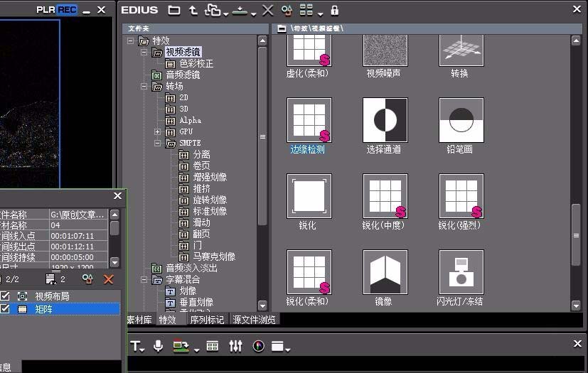Select 卷页 under SMPTE
Image resolution: width=588 pixels, height=373 pixels.
coord(201,166)
